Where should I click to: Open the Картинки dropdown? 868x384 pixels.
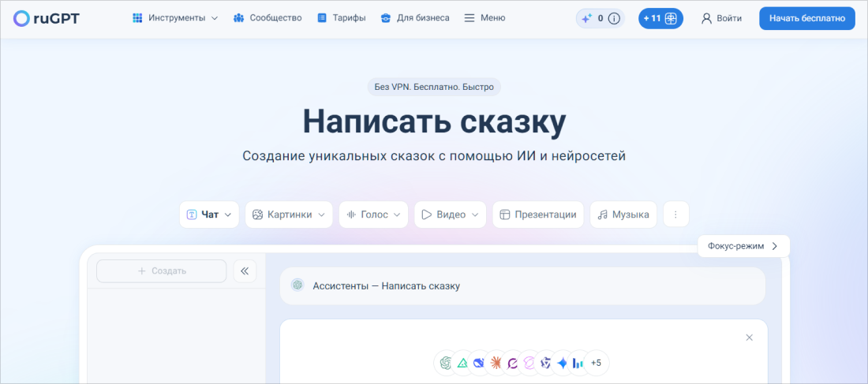(289, 214)
